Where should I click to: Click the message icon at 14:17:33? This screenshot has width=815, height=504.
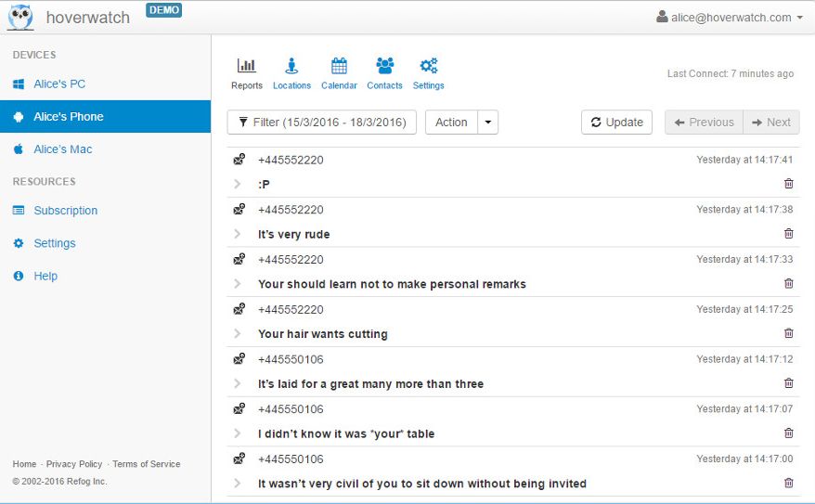coord(239,259)
